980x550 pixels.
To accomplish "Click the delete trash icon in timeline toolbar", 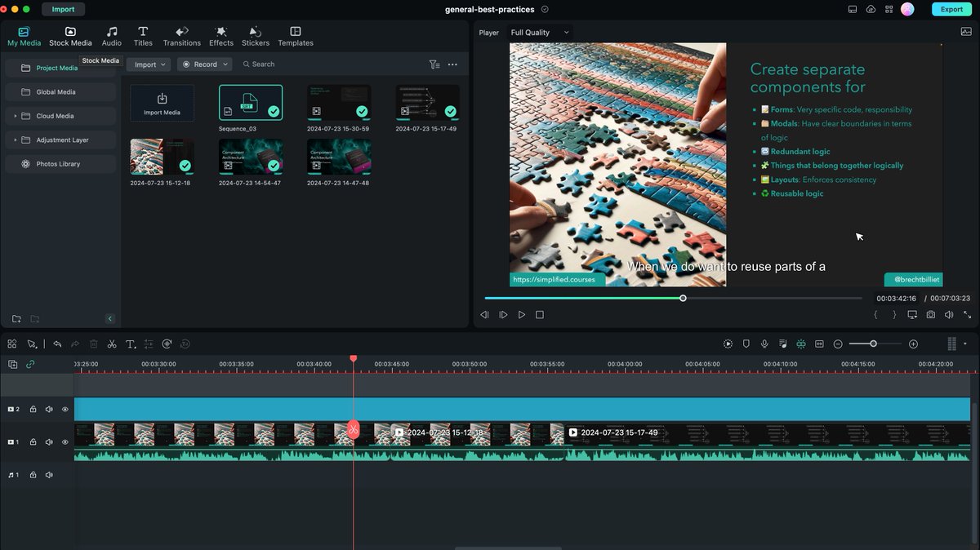I will [94, 344].
